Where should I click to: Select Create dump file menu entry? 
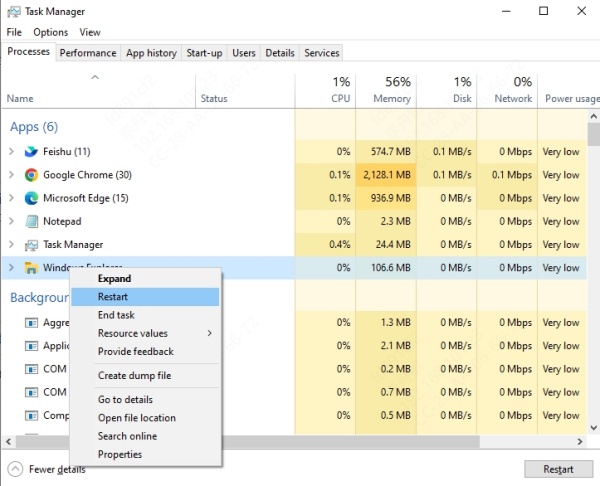coord(145,375)
